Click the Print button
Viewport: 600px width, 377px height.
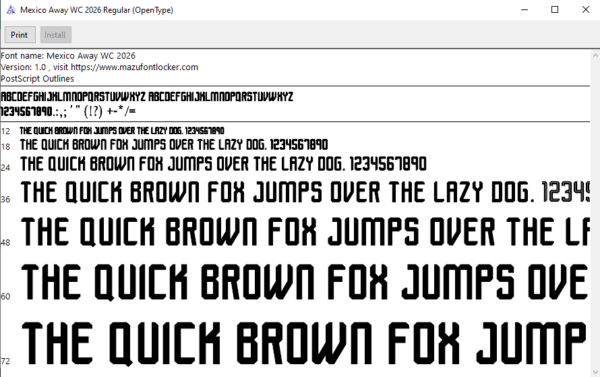20,35
